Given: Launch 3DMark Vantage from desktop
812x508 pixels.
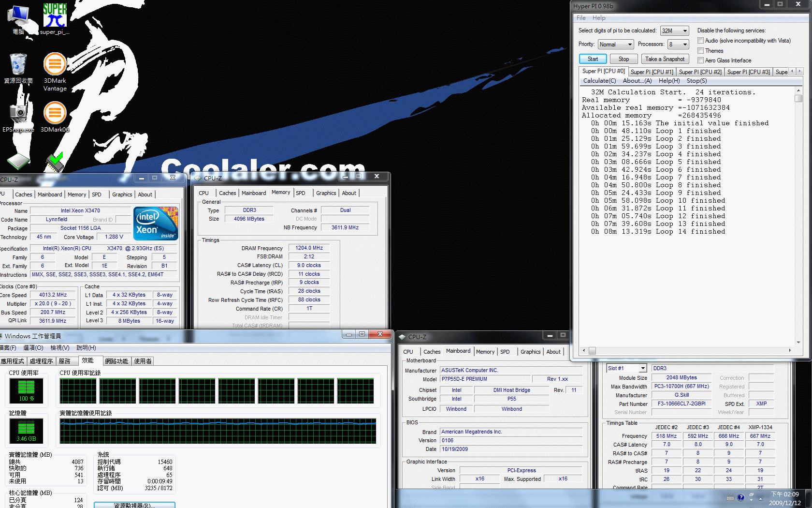Looking at the screenshot, I should point(55,72).
